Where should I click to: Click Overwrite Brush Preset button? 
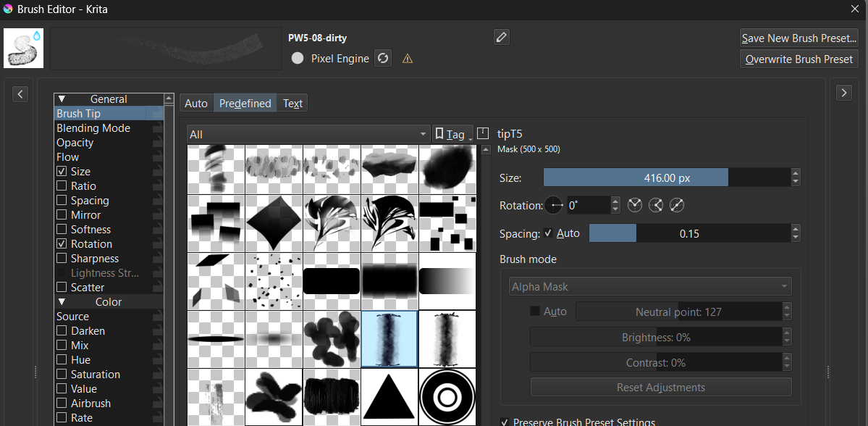point(799,59)
